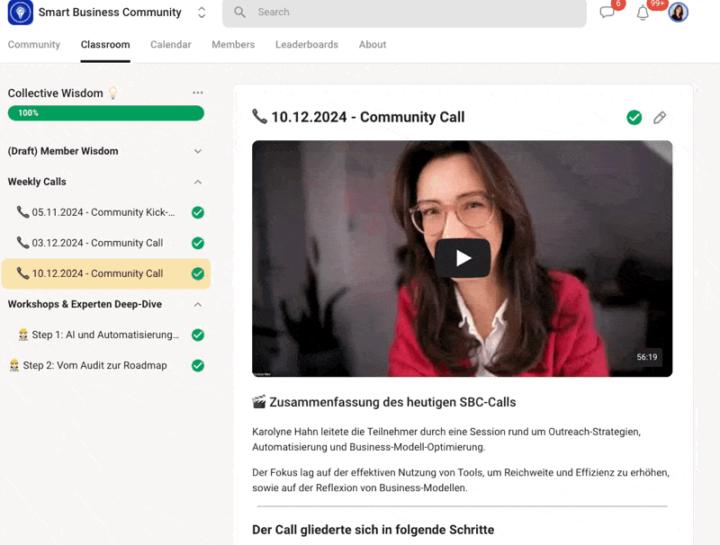Click the Der Call gliederte sich heading
This screenshot has height=545, width=720.
click(373, 530)
